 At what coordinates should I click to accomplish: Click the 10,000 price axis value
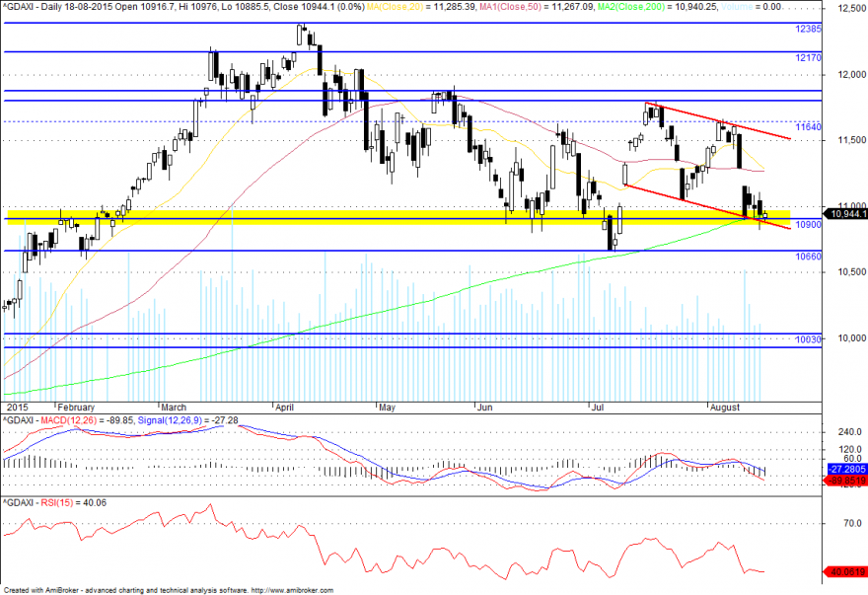coord(852,337)
